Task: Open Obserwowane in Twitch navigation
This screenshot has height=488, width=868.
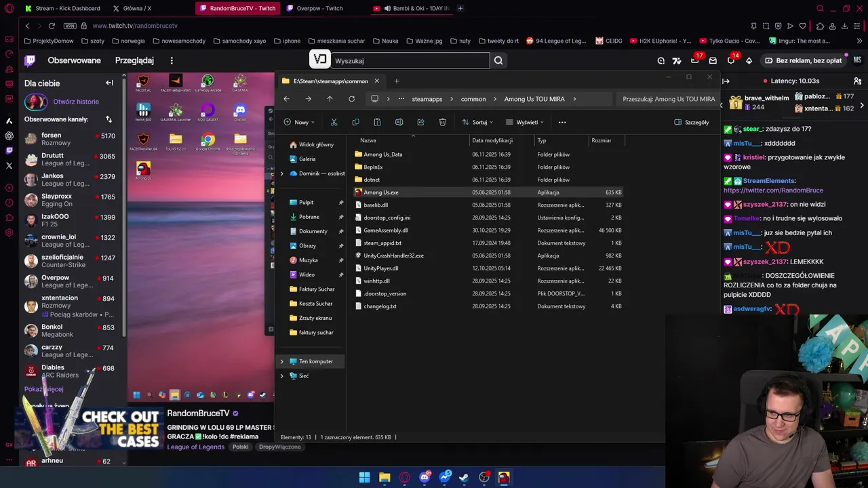Action: click(74, 60)
